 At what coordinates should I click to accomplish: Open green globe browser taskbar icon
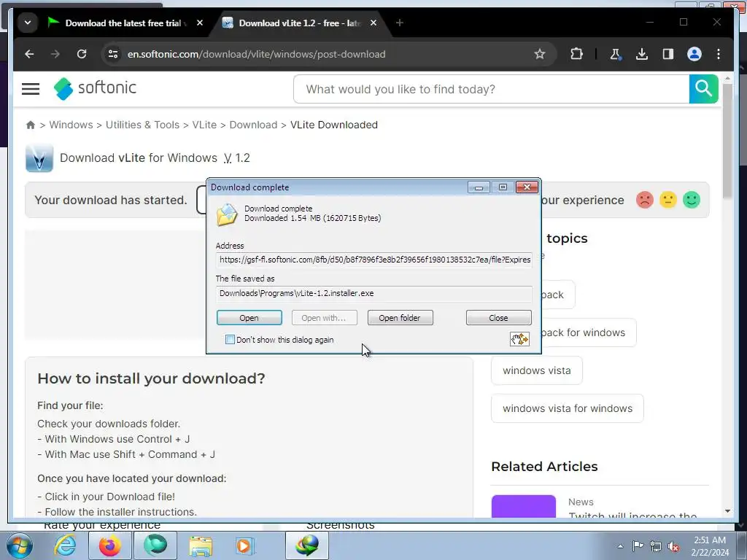click(x=155, y=545)
